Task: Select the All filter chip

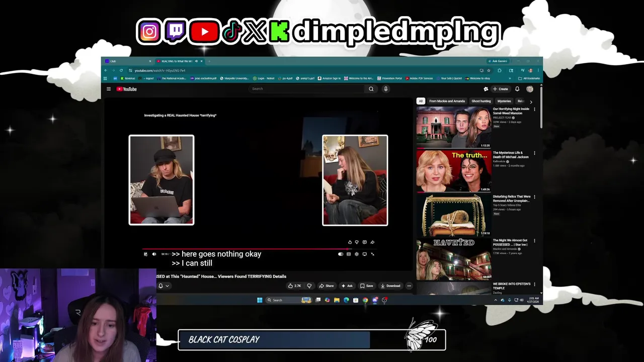Action: point(421,101)
